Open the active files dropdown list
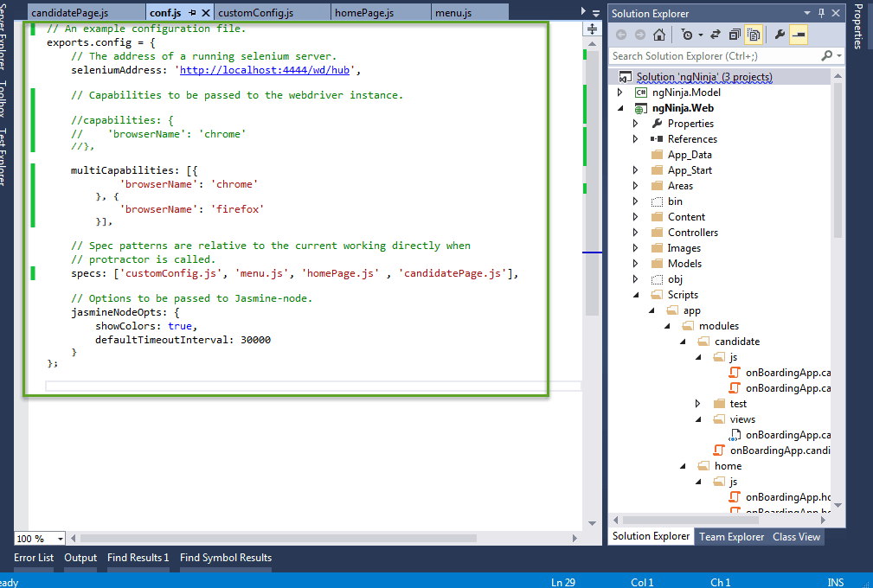This screenshot has width=873, height=588. coord(596,13)
